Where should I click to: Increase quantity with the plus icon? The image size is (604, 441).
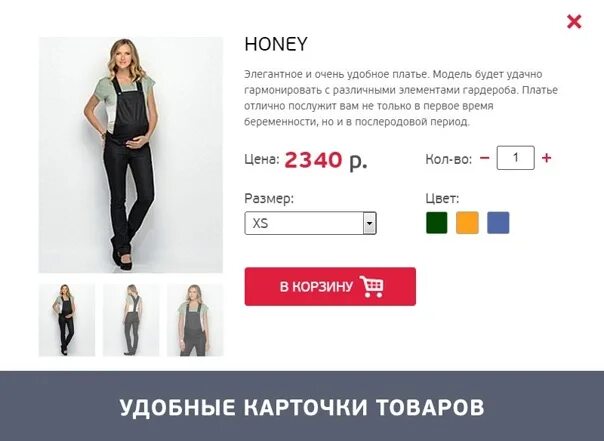tap(546, 158)
